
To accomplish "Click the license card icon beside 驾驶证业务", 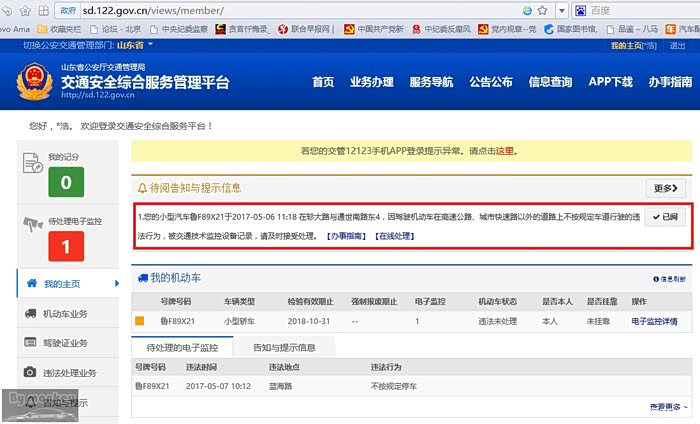I will click(31, 343).
